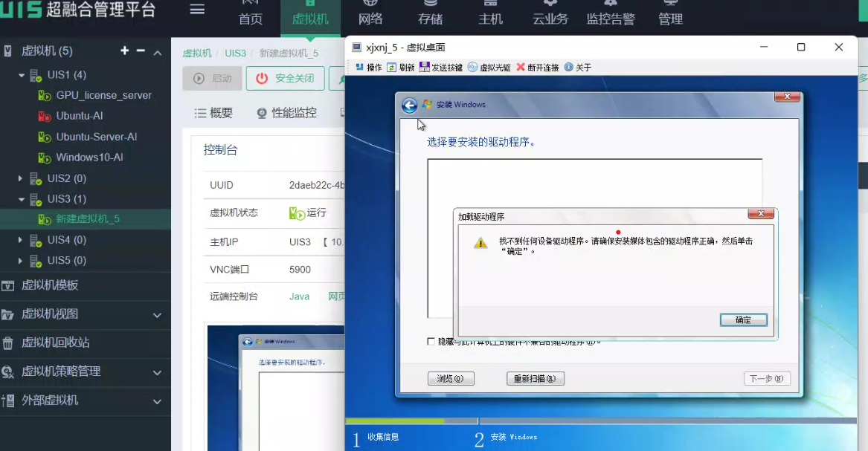Image resolution: width=868 pixels, height=451 pixels.
Task: Expand the 外部虚拟机 sidebar section
Action: [157, 401]
